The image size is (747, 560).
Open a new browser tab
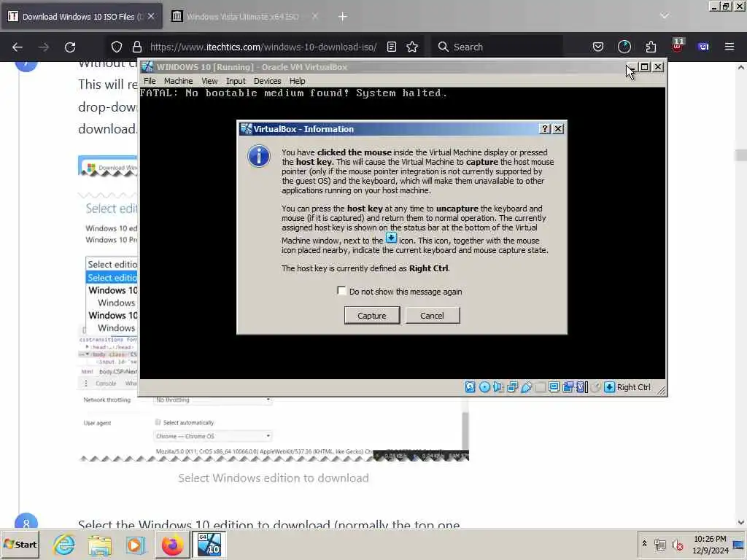343,16
